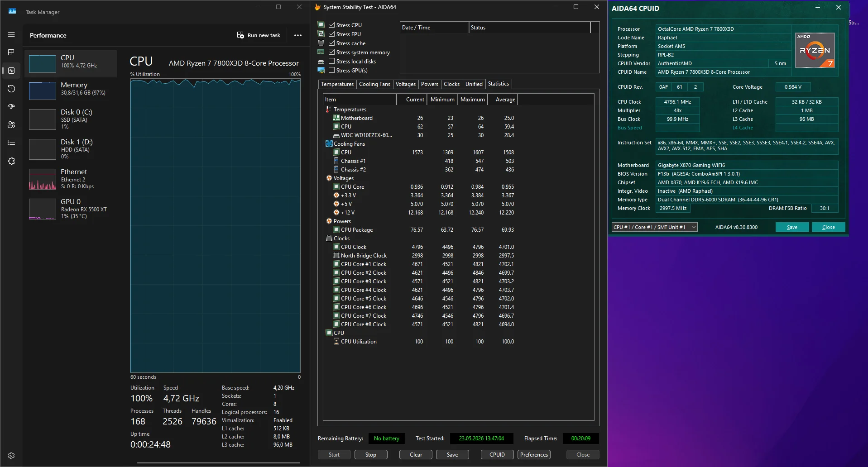Open App history page icon
This screenshot has width=868, height=467.
(11, 89)
